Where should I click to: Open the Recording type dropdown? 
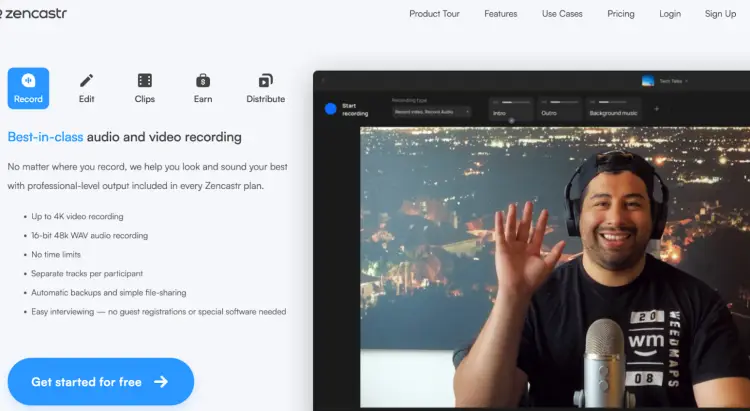[x=431, y=112]
